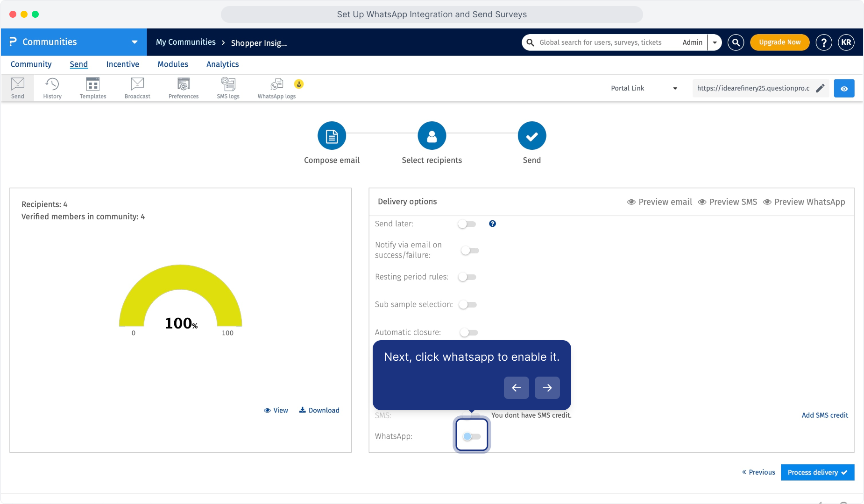Click the Send later help tooltip icon
Screen dimensions: 864x504
tap(492, 224)
